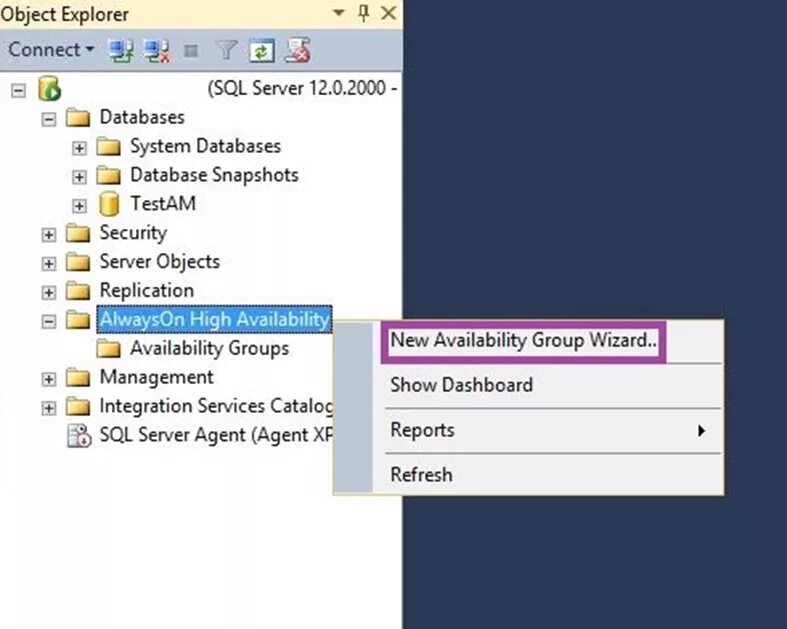Click the AlwaysOn High Availability folder icon
Image resolution: width=787 pixels, height=629 pixels.
point(78,320)
